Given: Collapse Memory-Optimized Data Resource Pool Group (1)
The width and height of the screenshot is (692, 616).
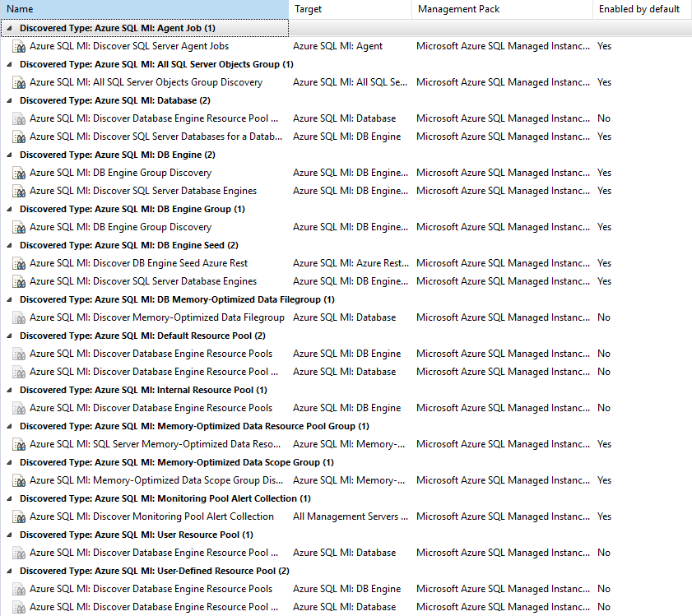Looking at the screenshot, I should coord(9,426).
